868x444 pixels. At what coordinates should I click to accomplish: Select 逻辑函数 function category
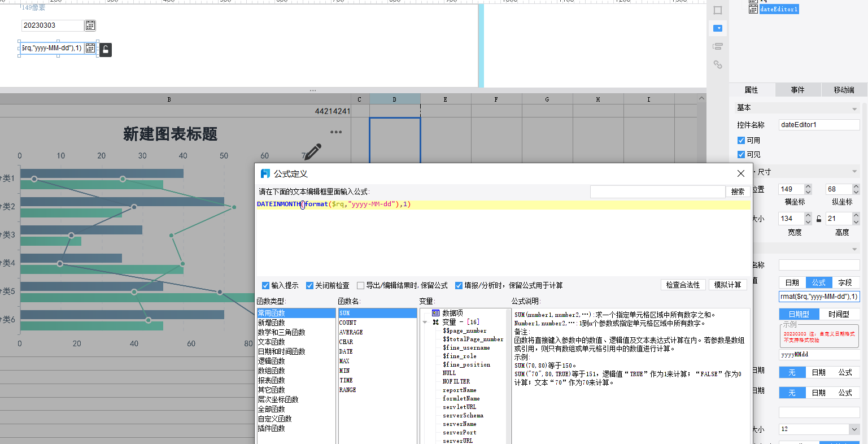[x=272, y=361]
